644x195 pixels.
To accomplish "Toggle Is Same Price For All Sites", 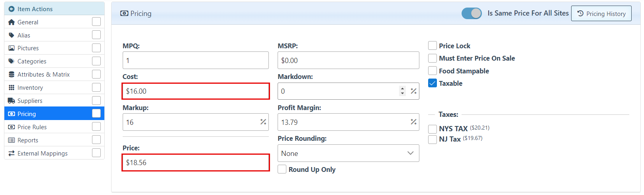I will tap(472, 14).
